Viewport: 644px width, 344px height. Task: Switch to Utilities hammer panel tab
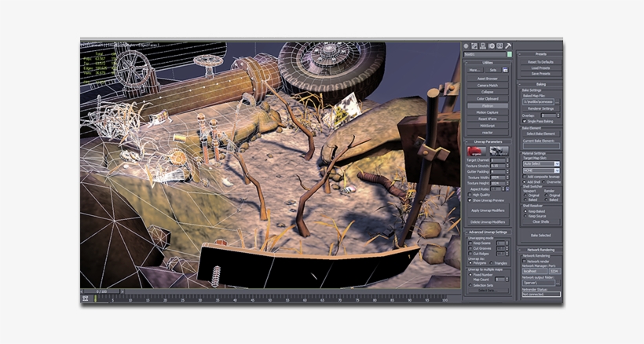(x=509, y=46)
